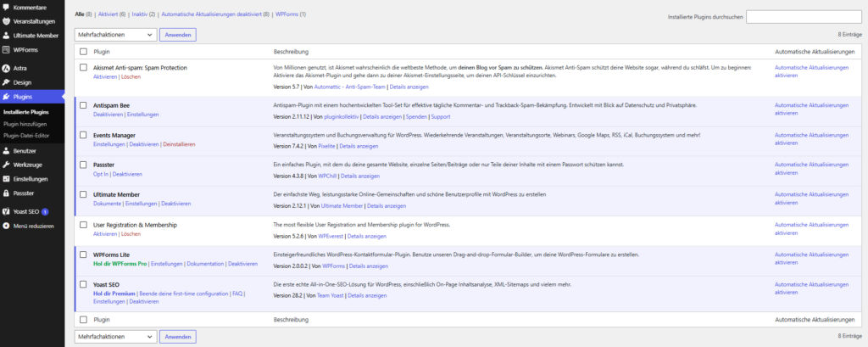868x347 pixels.
Task: Open Plugin hinzufügen submenu item
Action: (x=25, y=124)
